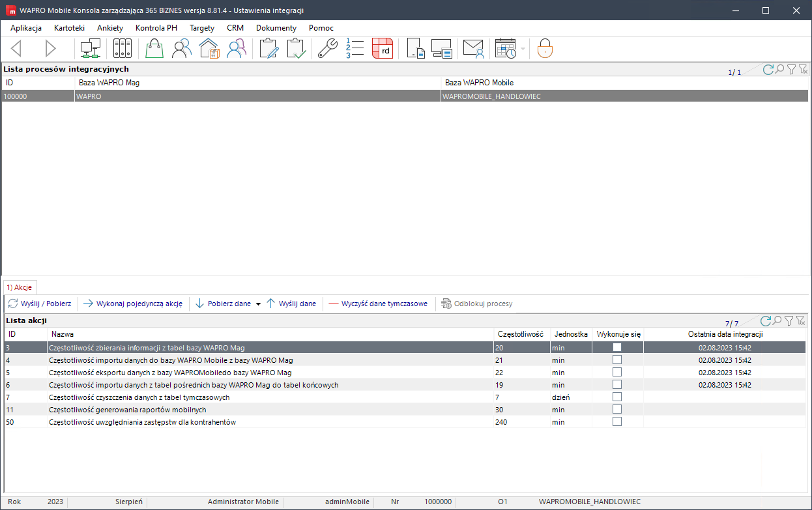Open the green shopping bag icon
The image size is (812, 510).
pyautogui.click(x=154, y=49)
